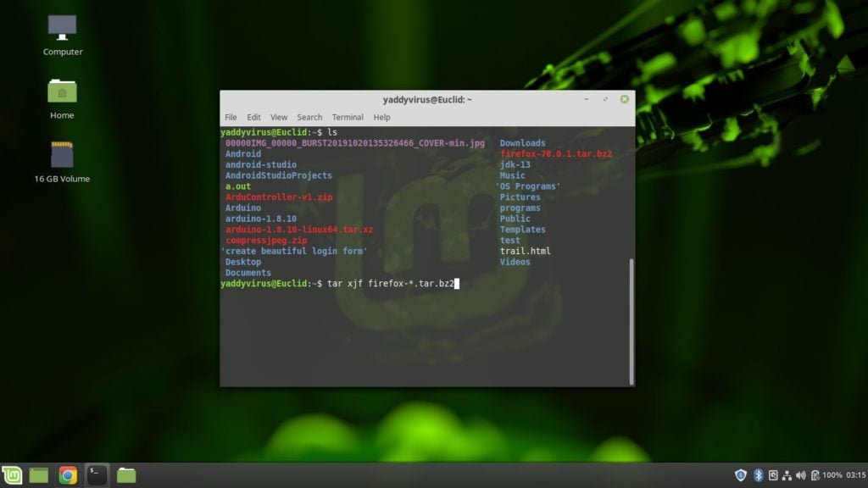Click the update manager shield tray icon
868x488 pixels.
click(x=741, y=475)
